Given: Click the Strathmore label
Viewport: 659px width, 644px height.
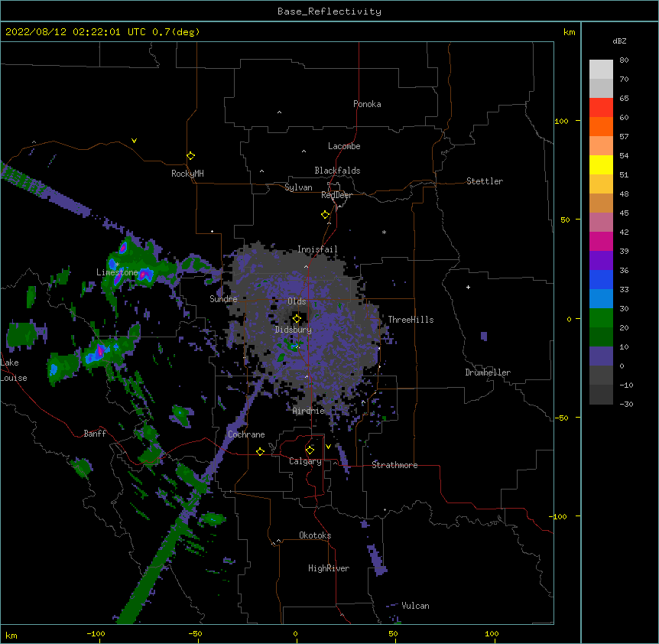Looking at the screenshot, I should click(x=394, y=465).
